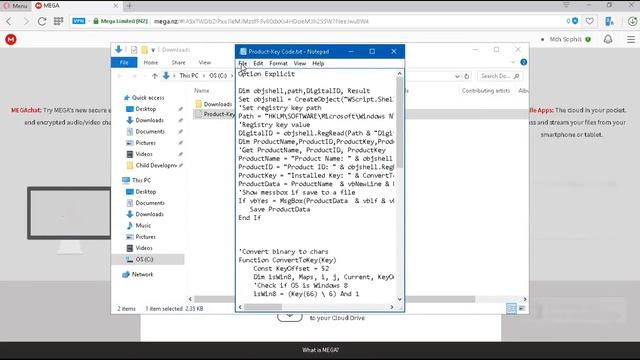Open Share ribbon tab in Explorer

pyautogui.click(x=178, y=62)
